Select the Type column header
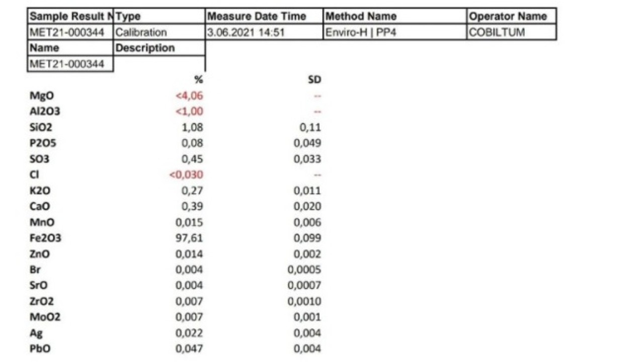This screenshot has height=362, width=644. pos(159,16)
